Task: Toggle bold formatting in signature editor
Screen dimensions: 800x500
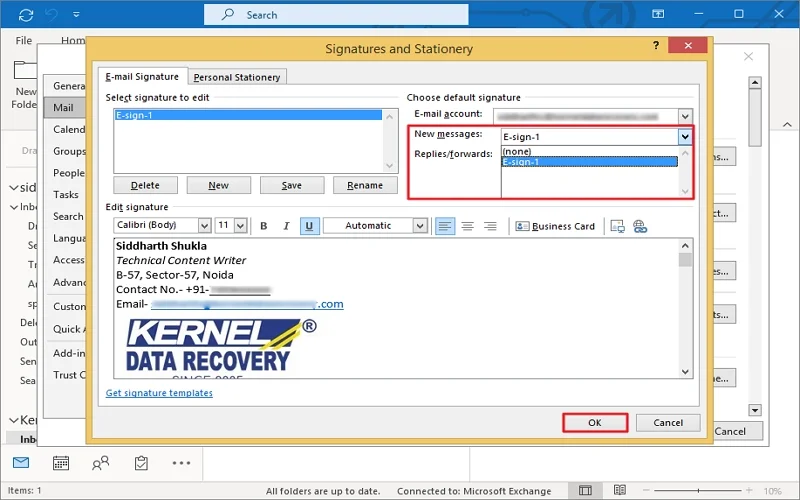Action: coord(264,226)
